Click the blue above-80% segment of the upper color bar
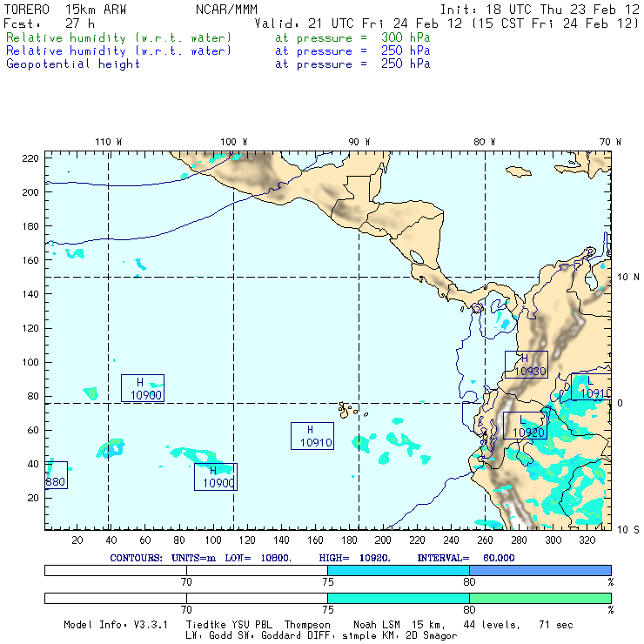644x644 pixels. (x=540, y=570)
